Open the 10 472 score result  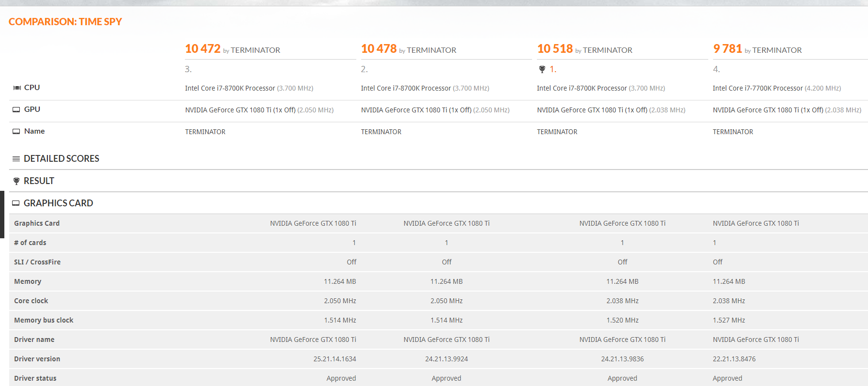click(x=202, y=49)
